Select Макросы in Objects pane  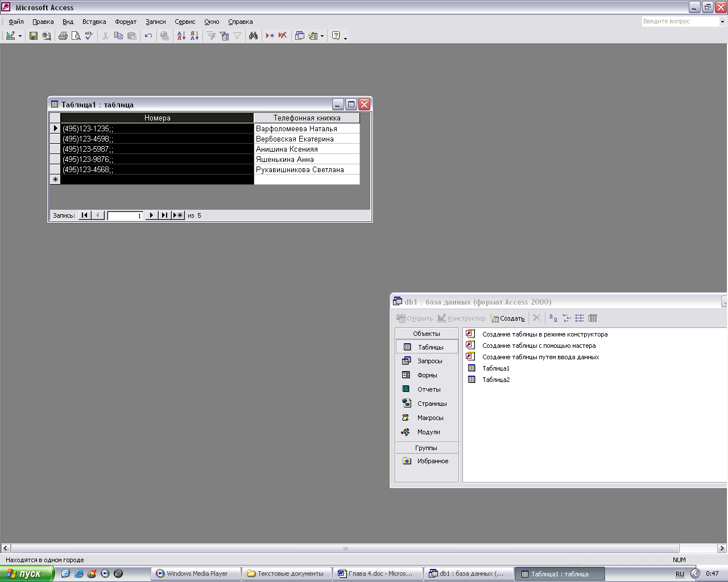point(427,418)
